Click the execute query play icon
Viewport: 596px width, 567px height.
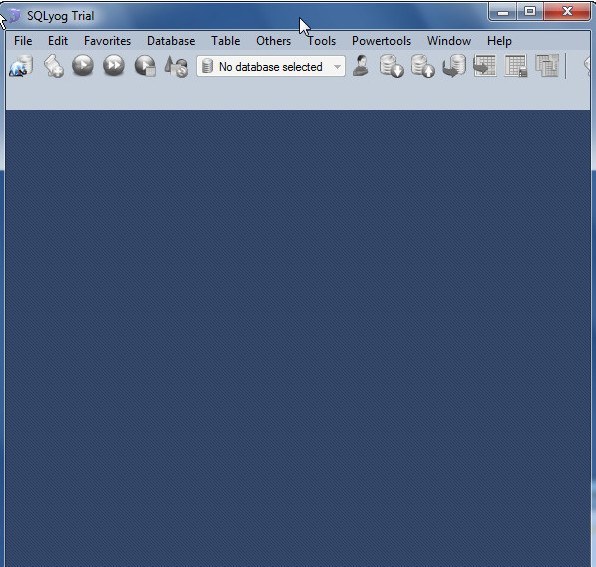click(x=83, y=65)
